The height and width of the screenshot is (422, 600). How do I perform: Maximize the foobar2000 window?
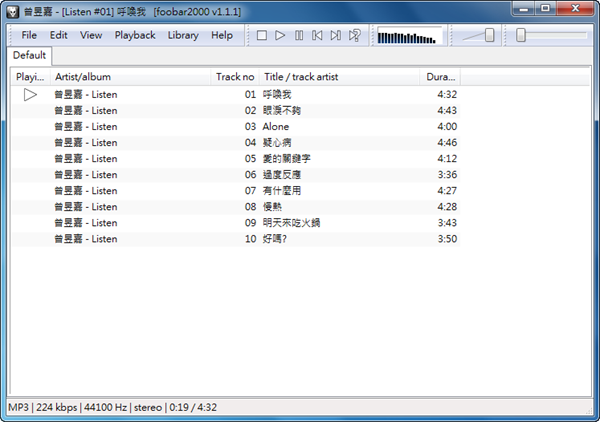[545, 9]
